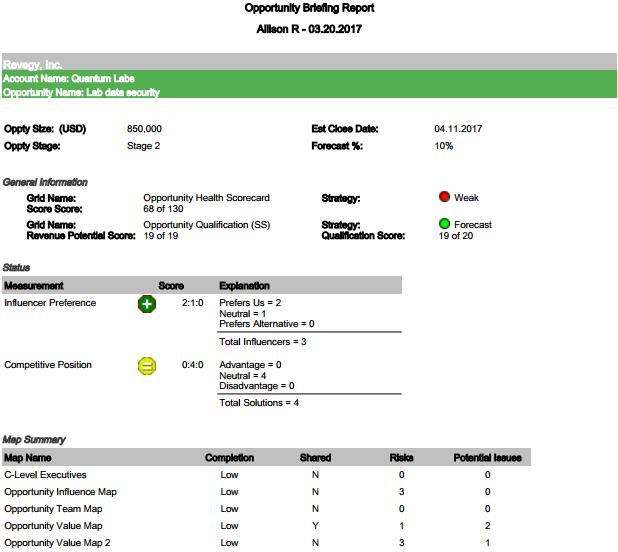618x552 pixels.
Task: Click the green plus Influencer Preference icon
Action: 147,304
